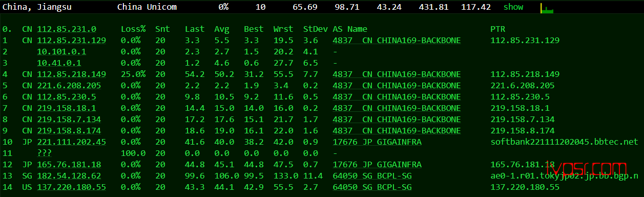Open the underlined IP link at hop 4
The image size is (644, 197).
tap(72, 74)
